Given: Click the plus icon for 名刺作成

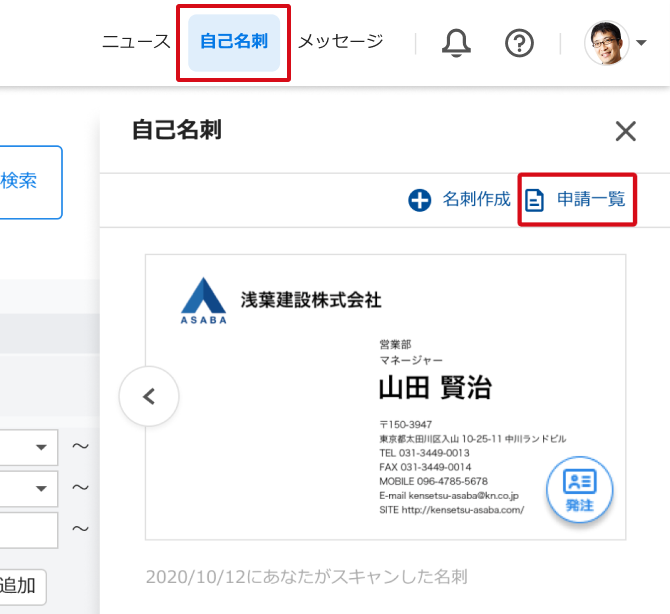Looking at the screenshot, I should 420,200.
